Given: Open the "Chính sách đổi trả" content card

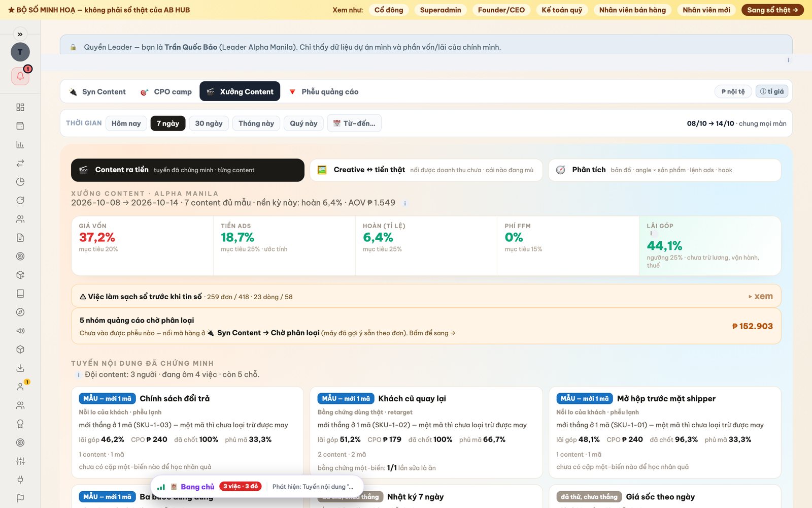Looking at the screenshot, I should click(x=187, y=432).
